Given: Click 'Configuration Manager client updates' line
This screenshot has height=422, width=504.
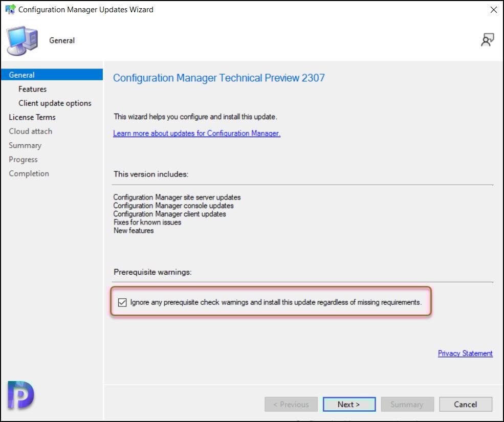Looking at the screenshot, I should click(169, 214).
